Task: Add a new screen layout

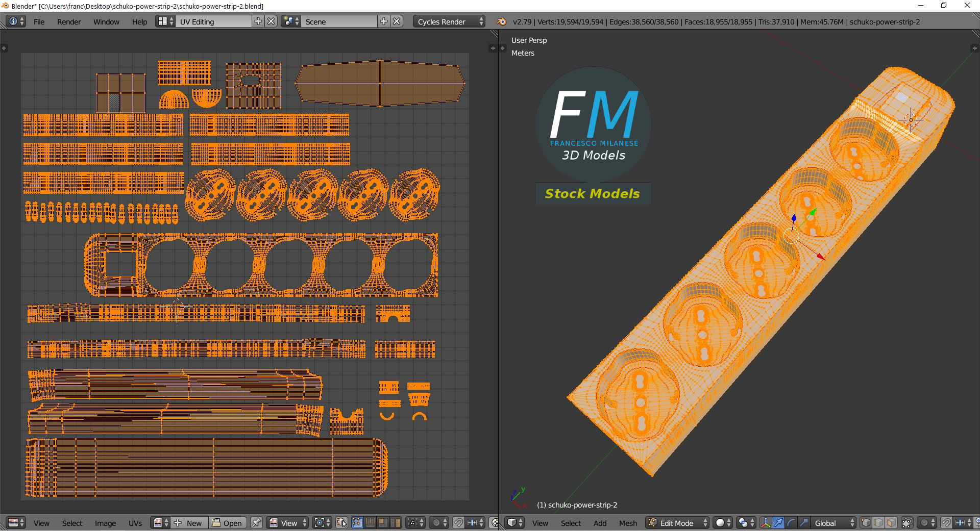Action: (x=258, y=21)
